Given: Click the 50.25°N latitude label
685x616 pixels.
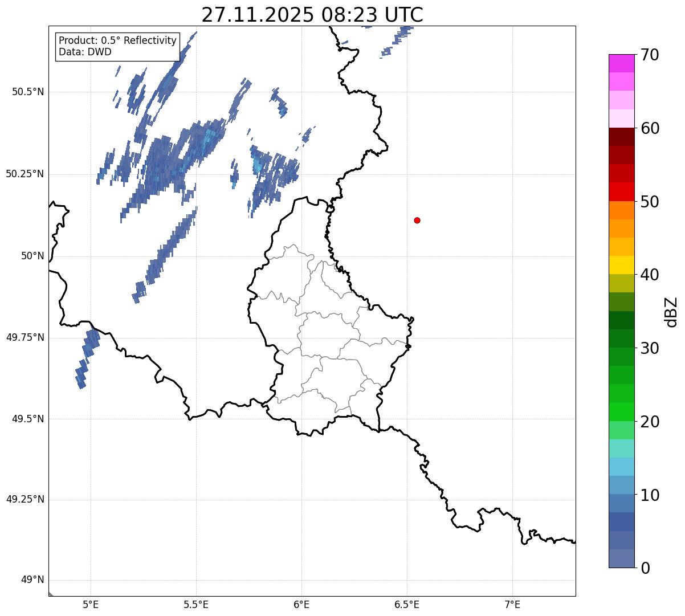Looking at the screenshot, I should pyautogui.click(x=25, y=174).
